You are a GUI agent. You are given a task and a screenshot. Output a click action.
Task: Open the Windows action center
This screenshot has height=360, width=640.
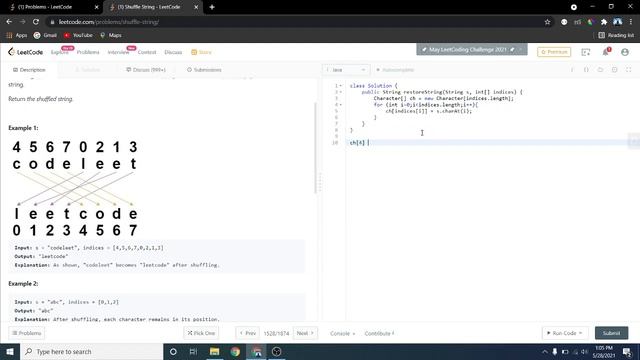[627, 351]
